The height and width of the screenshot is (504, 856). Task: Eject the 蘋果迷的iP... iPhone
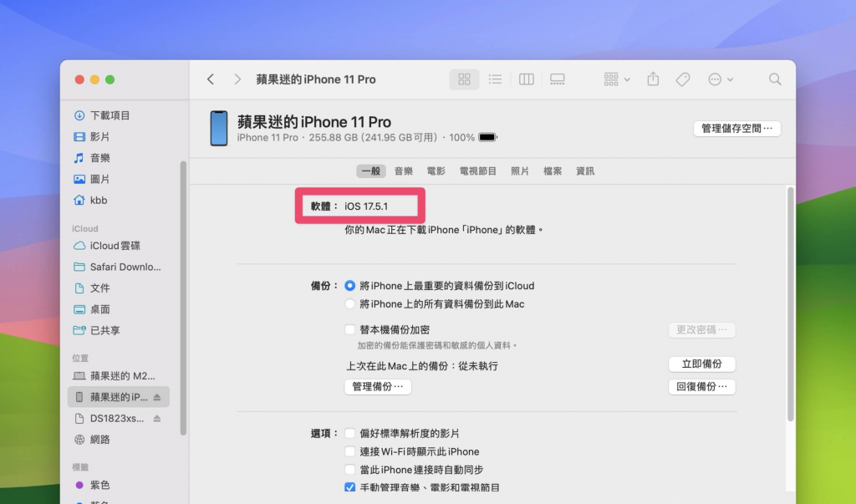157,397
